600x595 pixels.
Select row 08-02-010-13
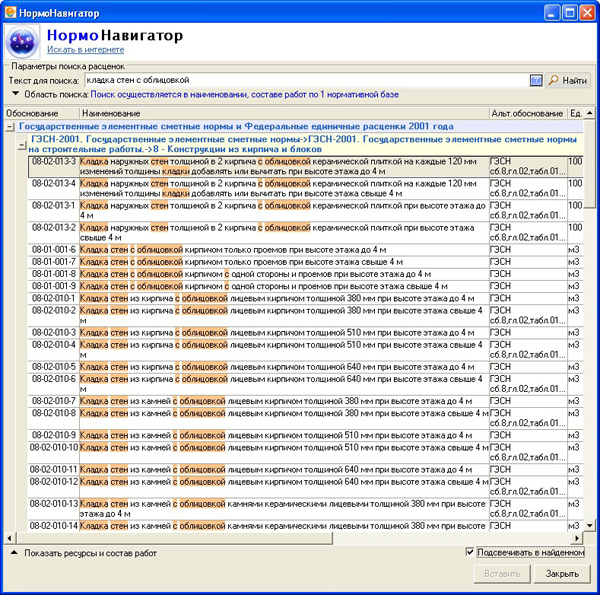tap(305, 509)
